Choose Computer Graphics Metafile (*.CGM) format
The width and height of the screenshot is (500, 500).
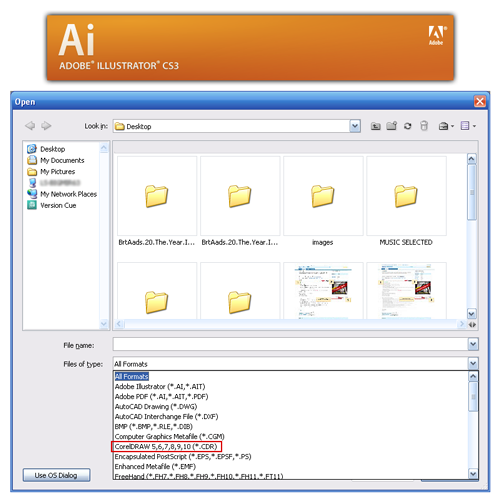tap(170, 437)
